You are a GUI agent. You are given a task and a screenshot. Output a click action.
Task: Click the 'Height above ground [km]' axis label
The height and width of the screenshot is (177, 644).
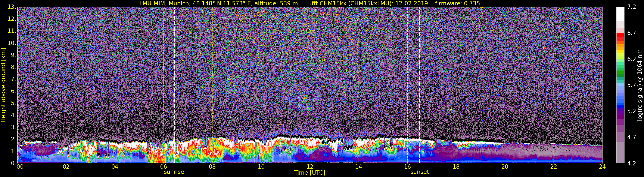pyautogui.click(x=3, y=85)
